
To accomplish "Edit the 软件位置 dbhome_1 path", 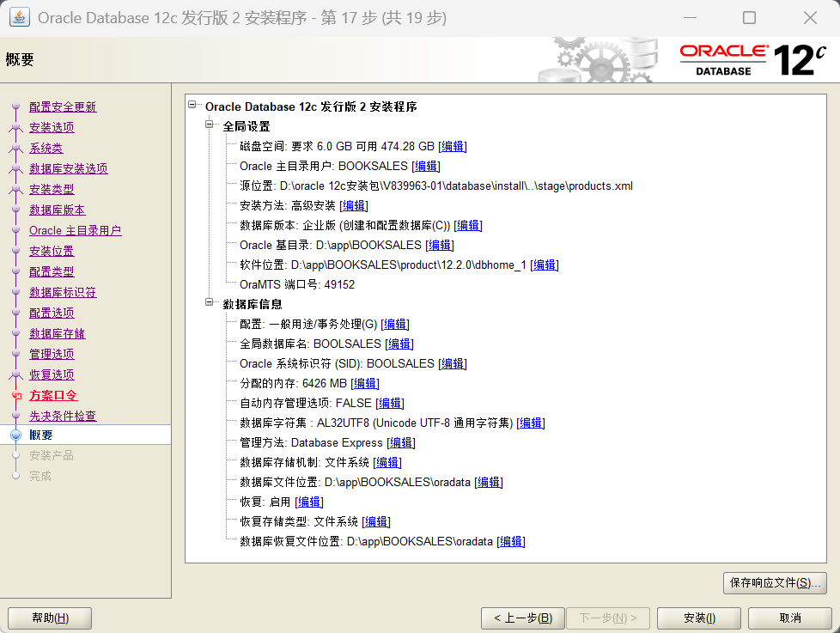I will pyautogui.click(x=545, y=265).
